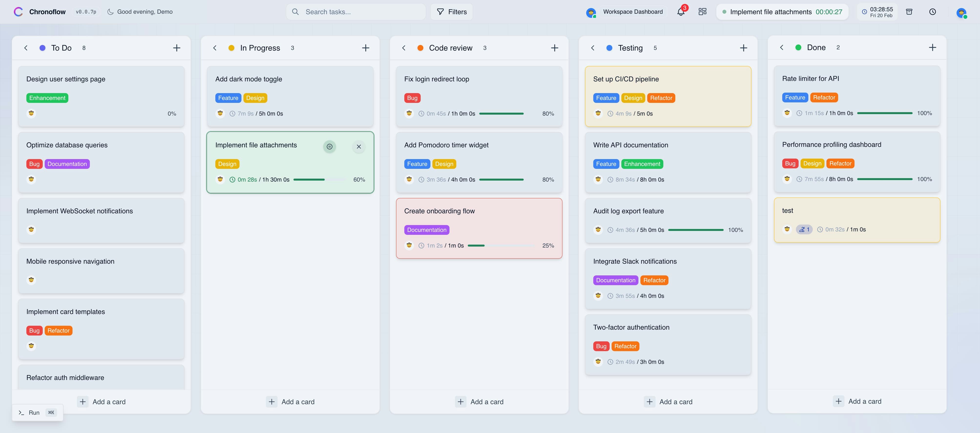This screenshot has height=433, width=980.
Task: Click the Search tasks input field
Action: pyautogui.click(x=355, y=12)
